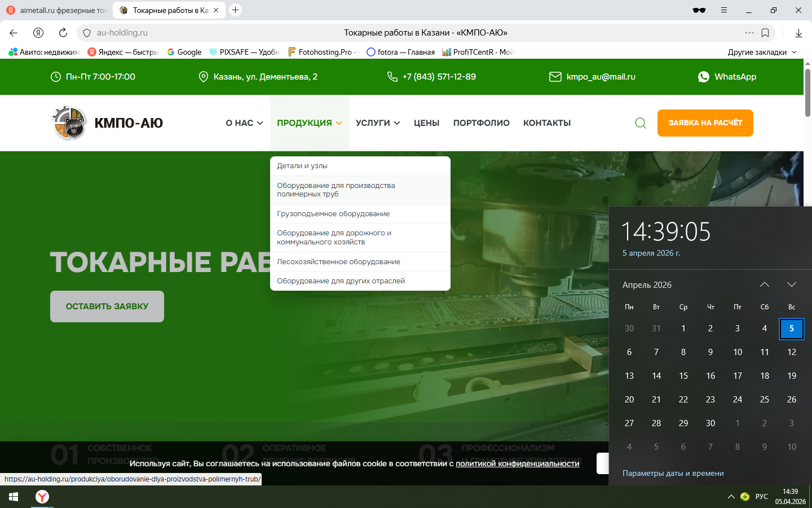Click the bookmark icon in address bar
The height and width of the screenshot is (508, 812).
coord(765,33)
